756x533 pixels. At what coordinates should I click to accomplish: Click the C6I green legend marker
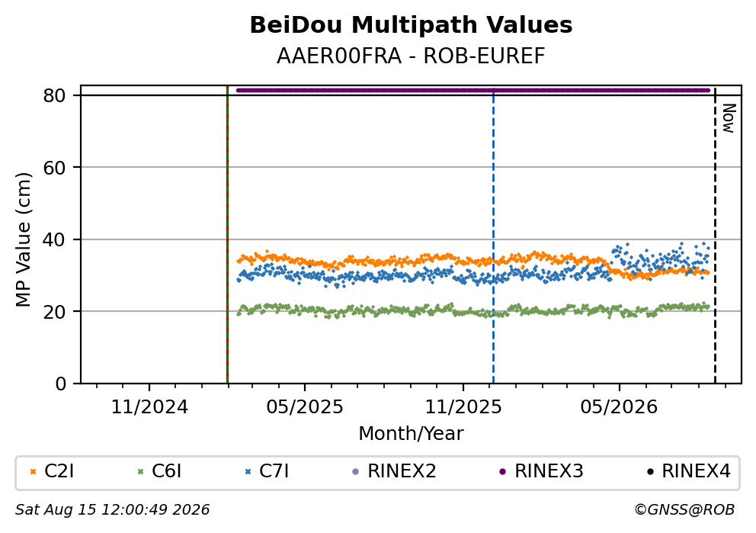(x=141, y=472)
